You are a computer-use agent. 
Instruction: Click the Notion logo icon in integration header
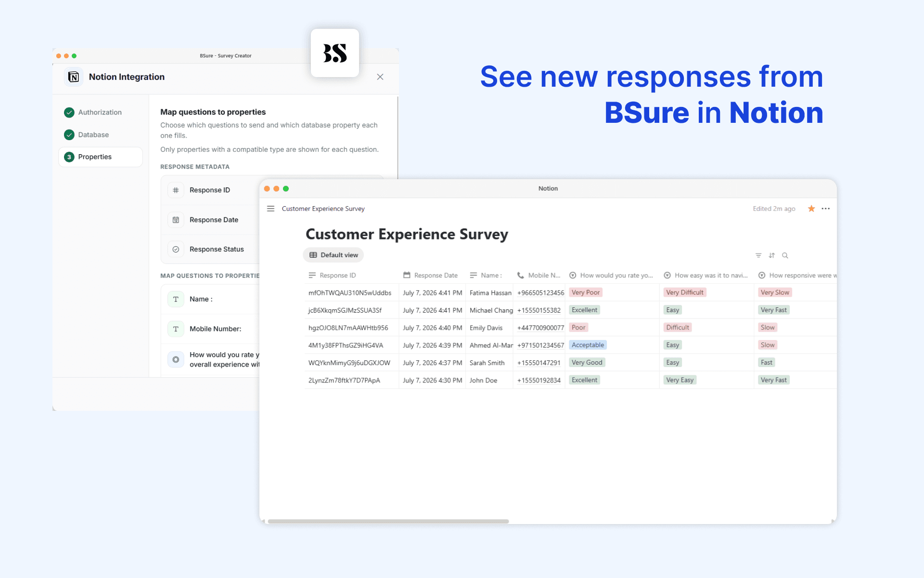pyautogui.click(x=74, y=77)
